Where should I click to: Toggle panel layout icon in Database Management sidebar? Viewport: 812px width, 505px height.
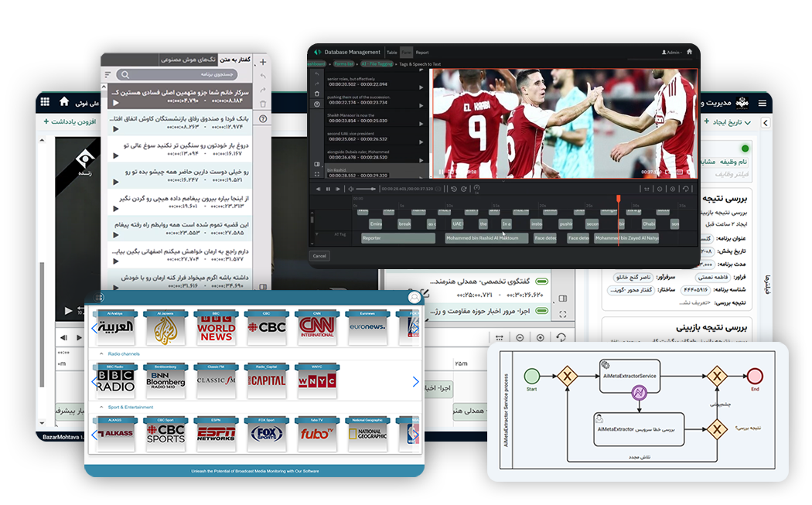pos(317,164)
